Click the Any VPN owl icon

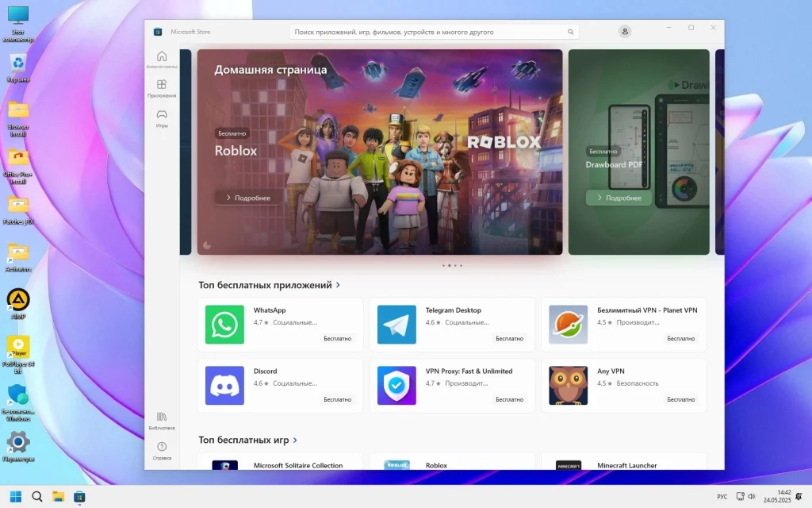568,385
